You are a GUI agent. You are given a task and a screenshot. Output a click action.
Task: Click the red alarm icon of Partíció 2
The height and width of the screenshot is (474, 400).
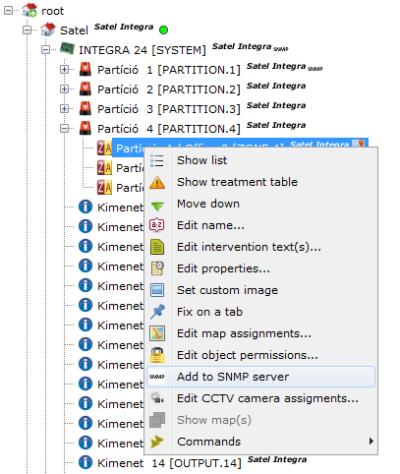[x=86, y=89]
